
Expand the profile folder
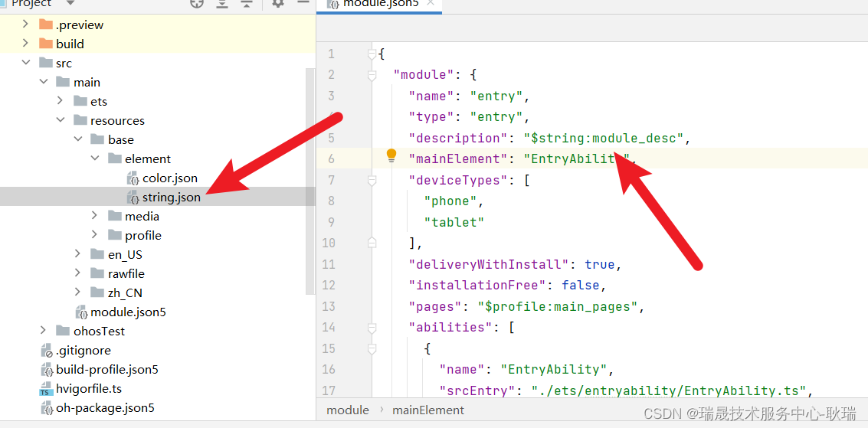[x=96, y=236]
